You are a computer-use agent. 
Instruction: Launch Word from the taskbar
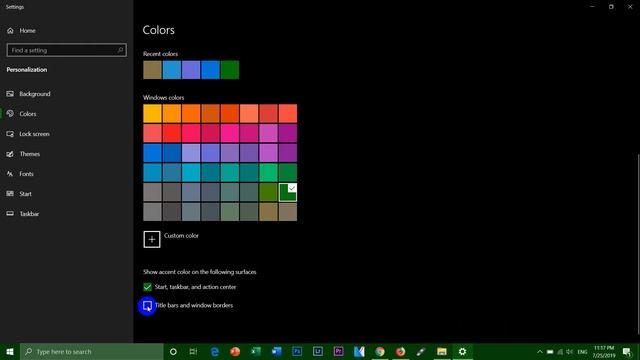click(276, 351)
